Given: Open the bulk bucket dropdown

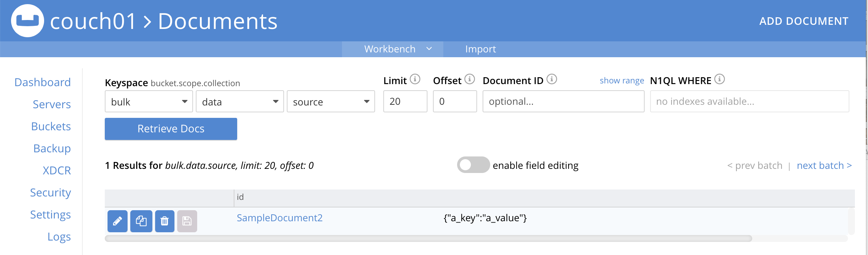Looking at the screenshot, I should click(149, 102).
